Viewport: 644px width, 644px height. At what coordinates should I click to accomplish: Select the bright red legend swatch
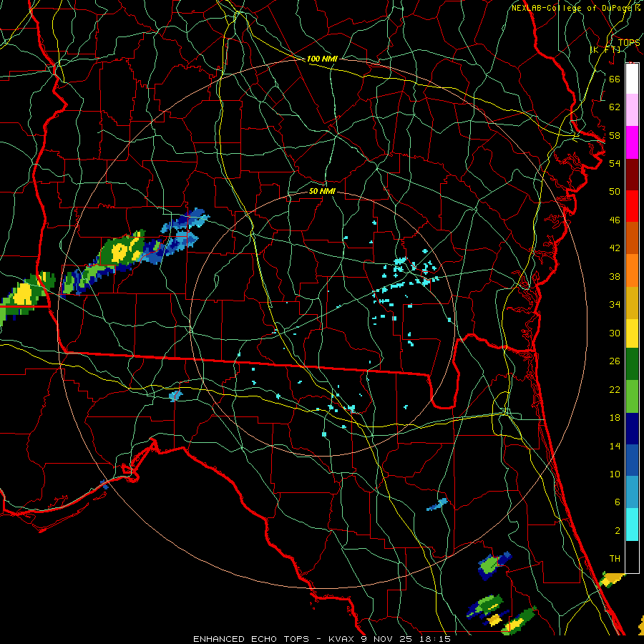coord(632,206)
